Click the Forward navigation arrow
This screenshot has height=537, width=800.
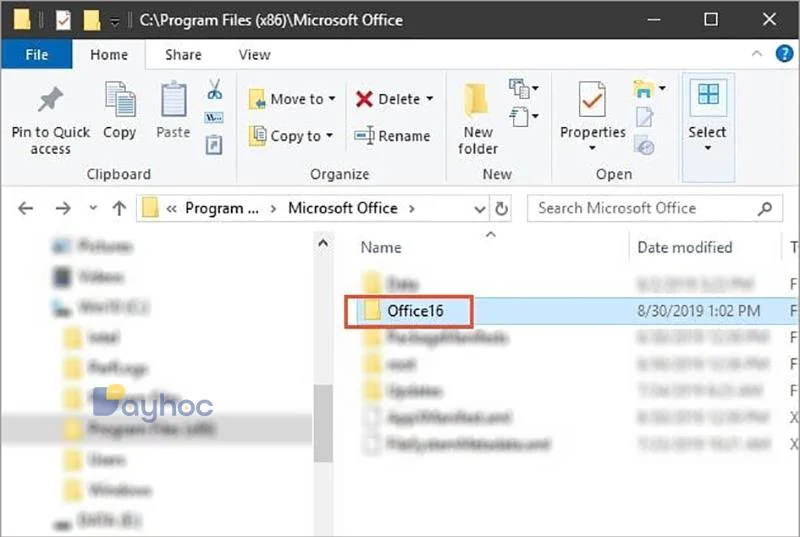[63, 208]
